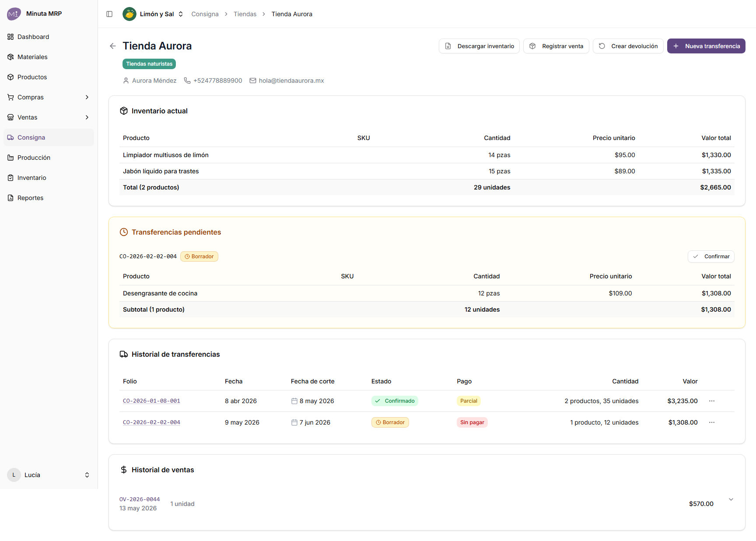Open row actions for CO-2026-01-08-001
756x541 pixels.
click(712, 401)
